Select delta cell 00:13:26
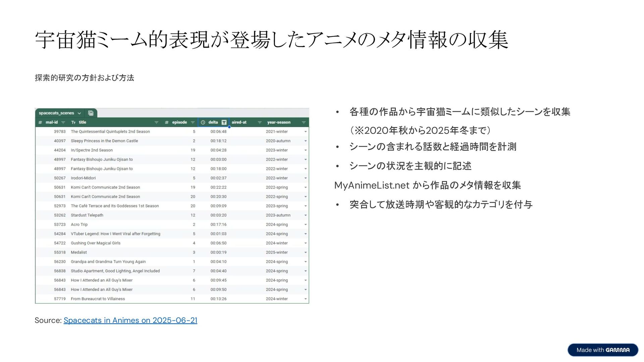Viewport: 644px width, 362px height. (x=218, y=299)
